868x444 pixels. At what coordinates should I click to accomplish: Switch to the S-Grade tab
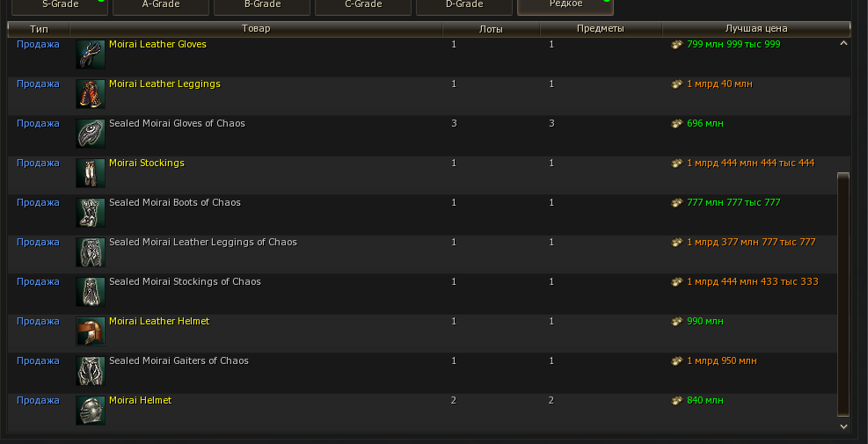pyautogui.click(x=60, y=5)
